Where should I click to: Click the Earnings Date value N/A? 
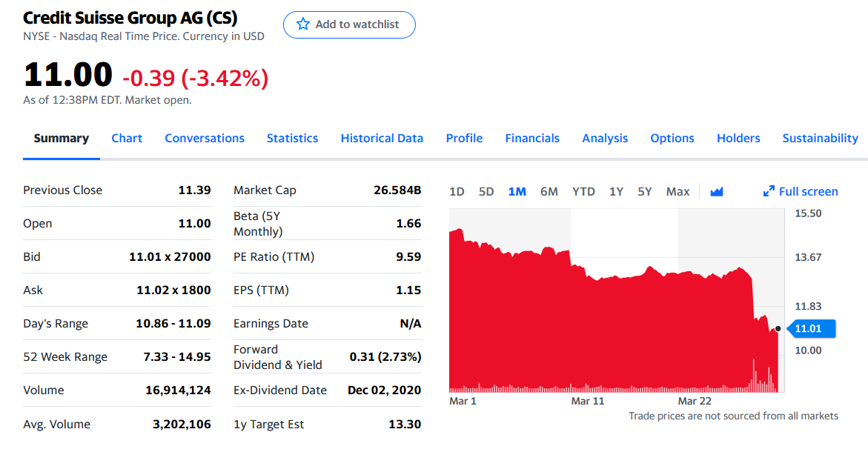click(410, 324)
